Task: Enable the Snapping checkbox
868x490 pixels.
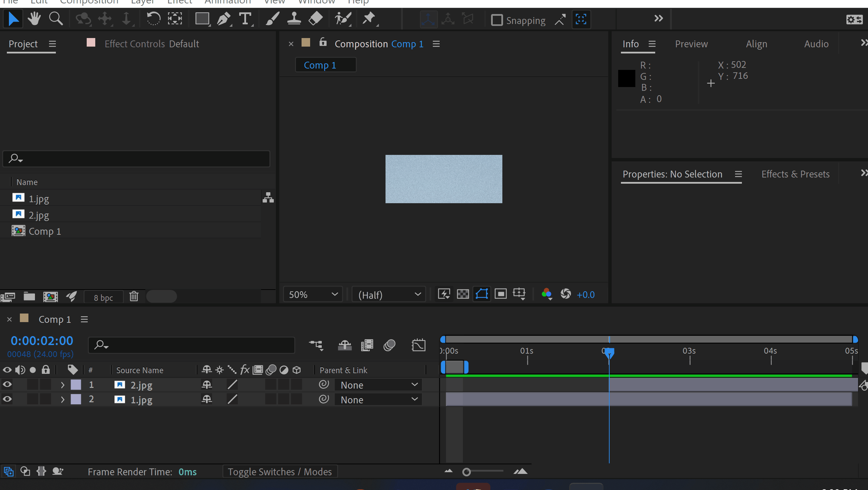Action: (497, 20)
